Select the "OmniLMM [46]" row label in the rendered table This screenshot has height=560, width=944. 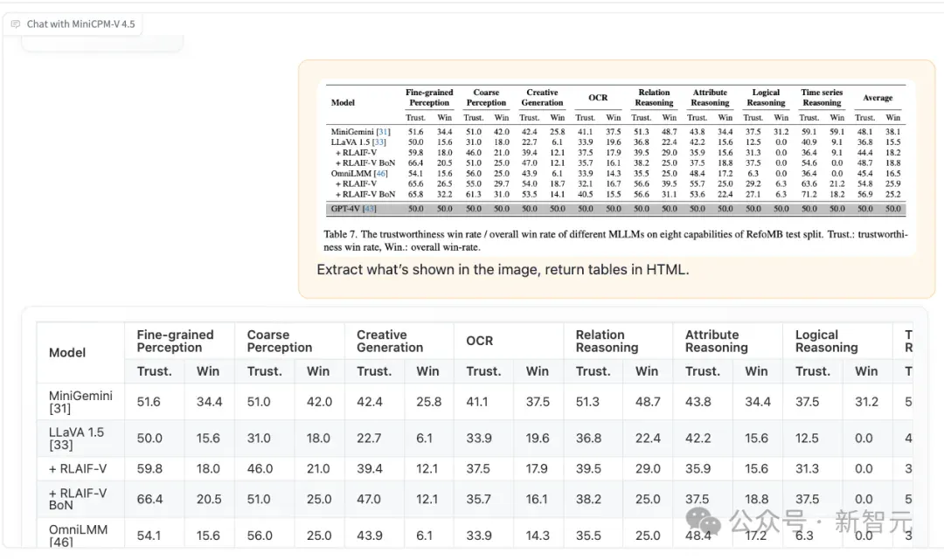point(80,534)
